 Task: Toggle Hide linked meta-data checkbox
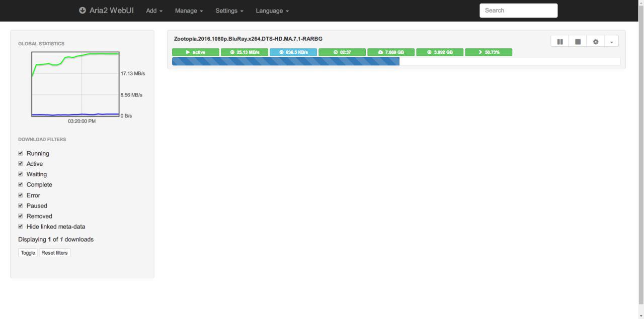click(21, 227)
